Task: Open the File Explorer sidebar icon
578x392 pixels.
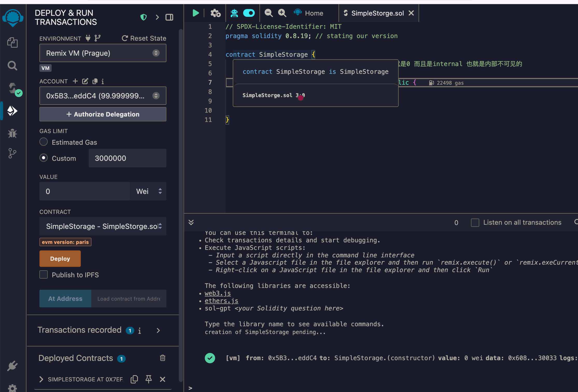Action: click(x=12, y=42)
